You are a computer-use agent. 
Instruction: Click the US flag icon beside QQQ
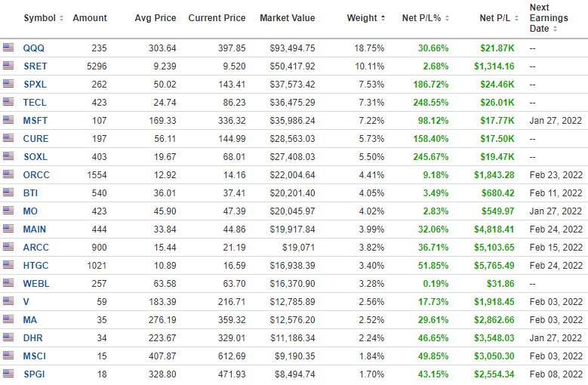(x=8, y=48)
